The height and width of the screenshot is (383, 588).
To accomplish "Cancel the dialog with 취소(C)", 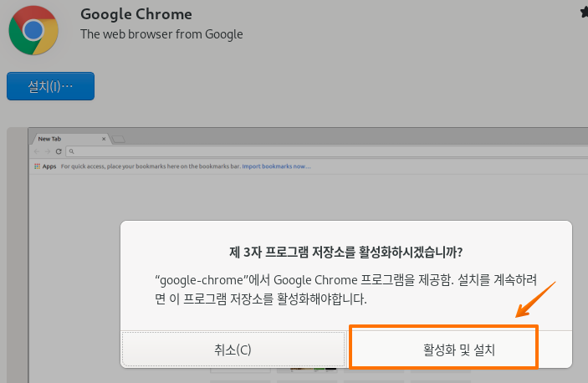I will (233, 350).
